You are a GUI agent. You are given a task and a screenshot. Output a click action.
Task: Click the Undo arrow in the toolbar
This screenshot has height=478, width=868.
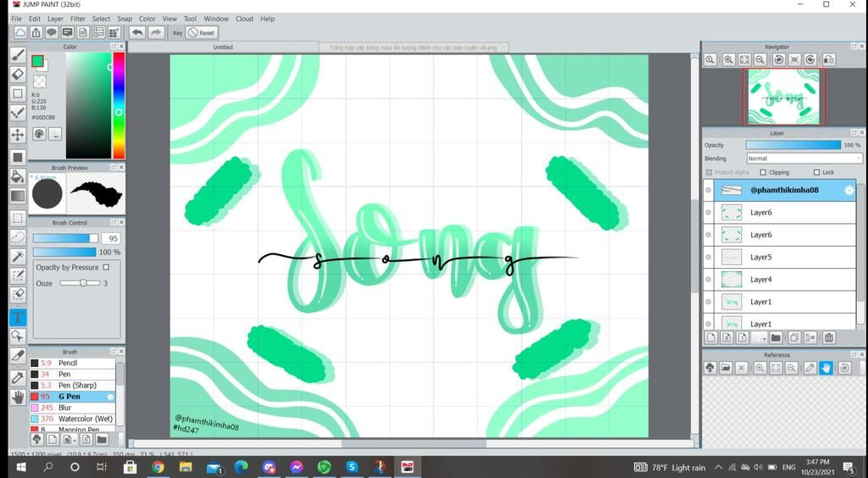pyautogui.click(x=137, y=33)
